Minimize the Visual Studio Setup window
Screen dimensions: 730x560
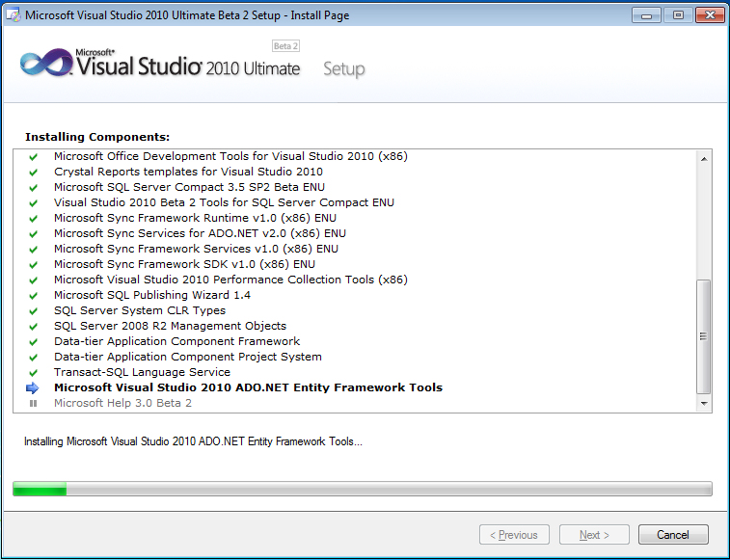coord(645,15)
